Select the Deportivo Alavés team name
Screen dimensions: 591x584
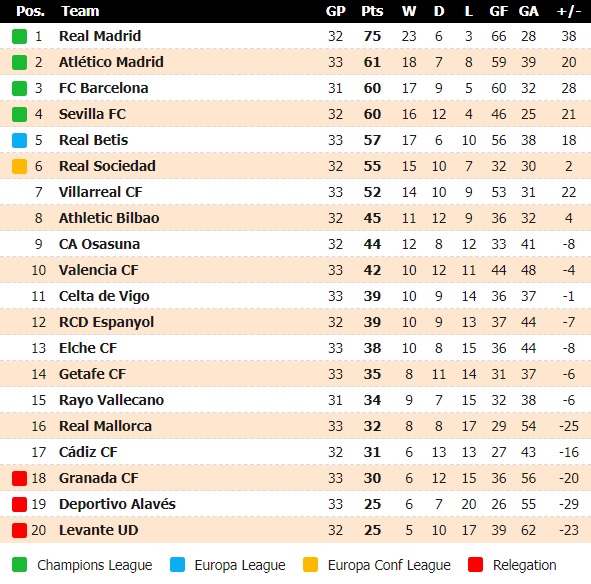117,504
